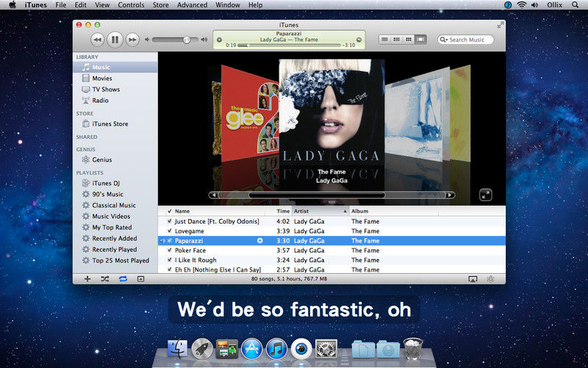Open the Recently Added playlist
Screen dimensions: 588x368
(115, 238)
